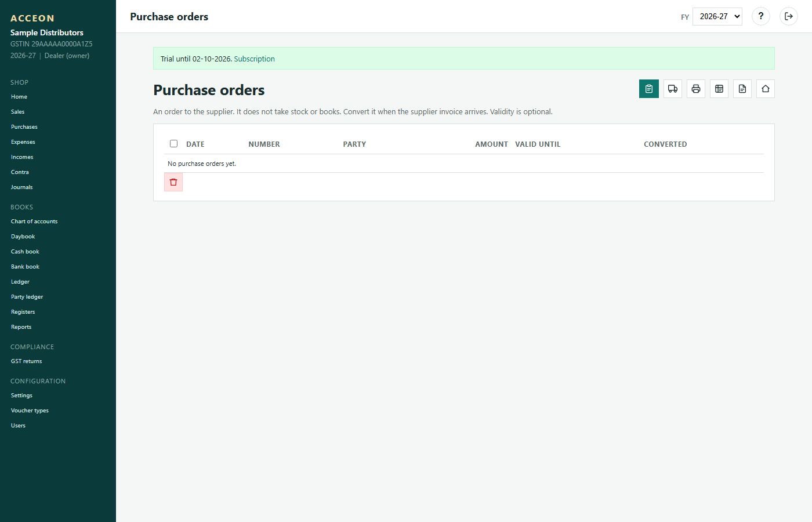Open the Cash book page
Image resolution: width=812 pixels, height=522 pixels.
click(25, 252)
